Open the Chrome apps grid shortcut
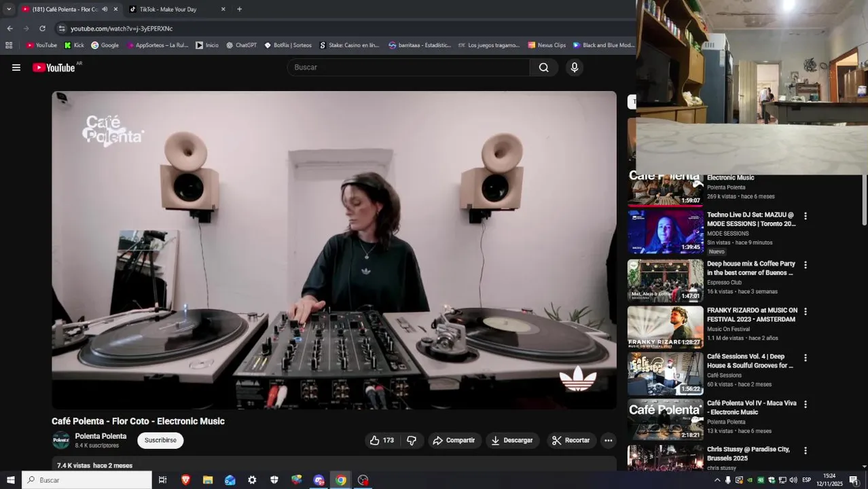The height and width of the screenshot is (489, 868). click(9, 46)
